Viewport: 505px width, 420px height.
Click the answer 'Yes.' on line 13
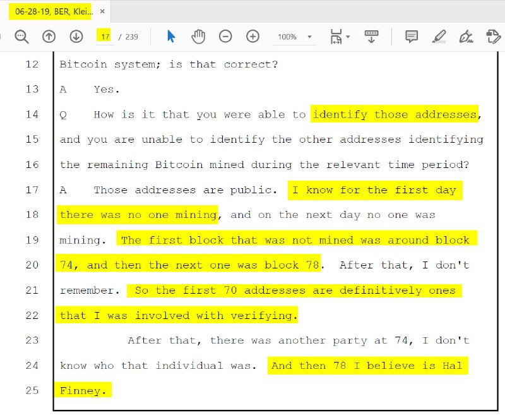pyautogui.click(x=107, y=89)
